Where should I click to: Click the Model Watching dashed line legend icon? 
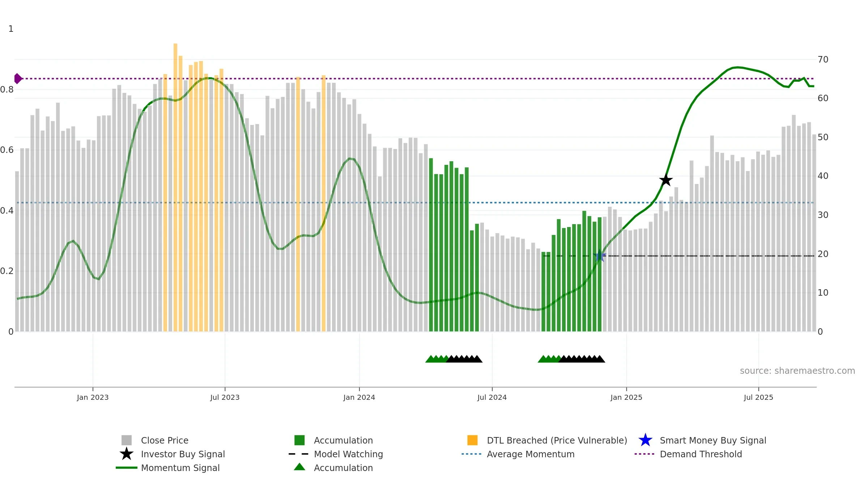tap(299, 454)
